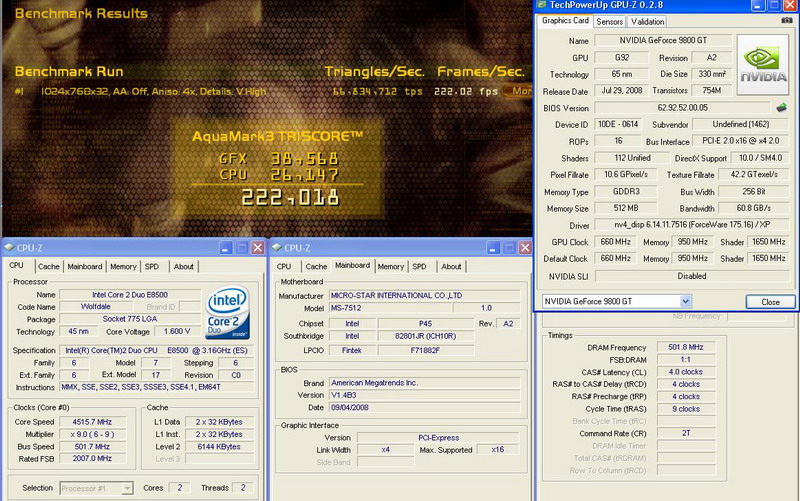The height and width of the screenshot is (501, 800).
Task: Click the BIOS save chip icon in GPU-Z
Action: click(782, 108)
